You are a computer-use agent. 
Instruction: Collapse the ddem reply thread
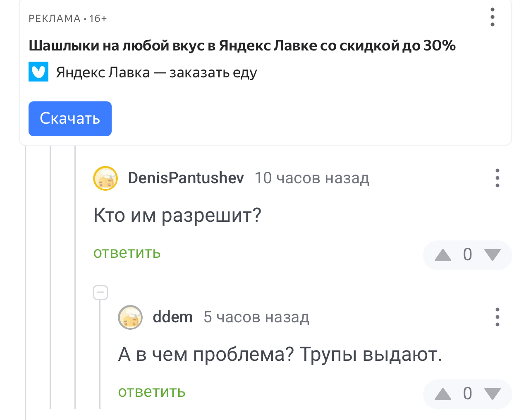(100, 293)
